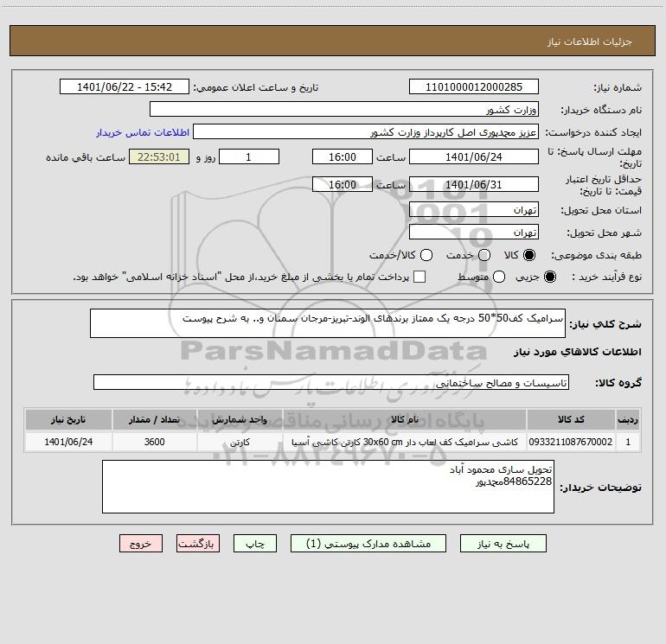Select the کالا radio button
The image size is (666, 644).
coord(529,255)
